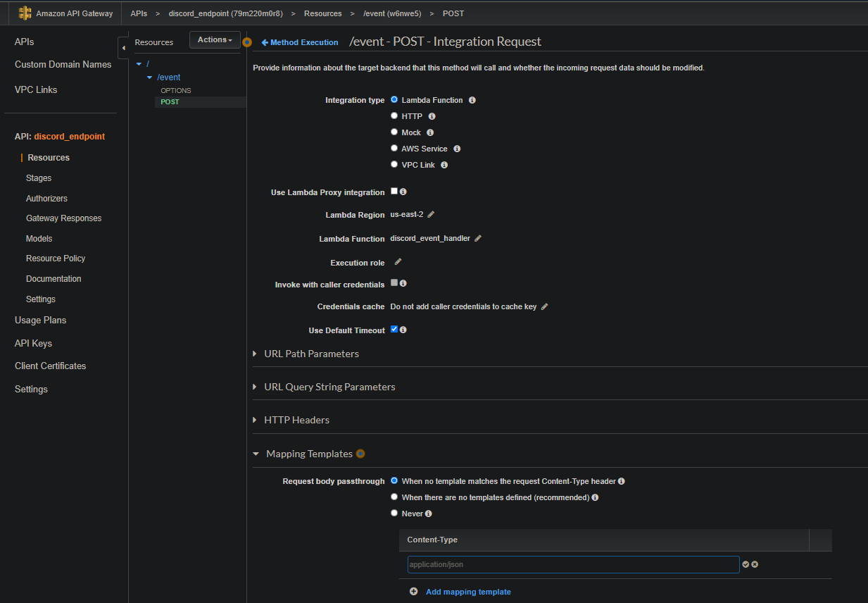Select Lambda Function integration type
Image resolution: width=868 pixels, height=603 pixels.
click(x=394, y=99)
